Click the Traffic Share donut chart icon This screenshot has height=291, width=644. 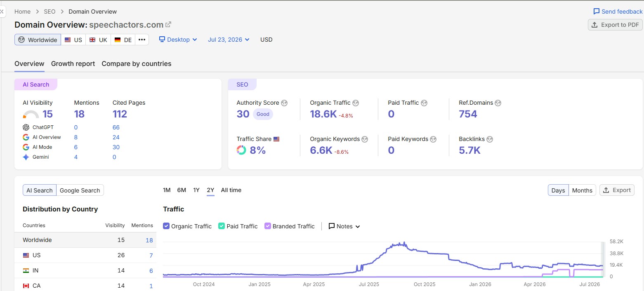(x=241, y=150)
